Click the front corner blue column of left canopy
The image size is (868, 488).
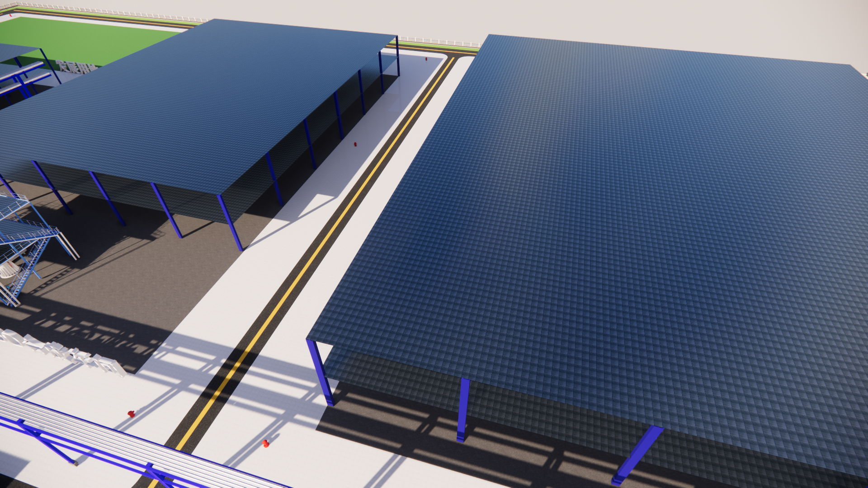[x=231, y=224]
